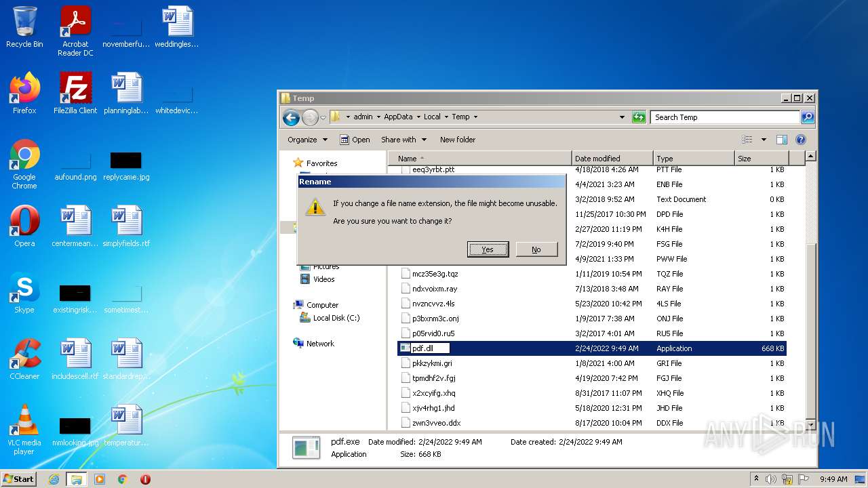This screenshot has height=488, width=868.
Task: Click the pdf.dll rename text box
Action: (430, 348)
